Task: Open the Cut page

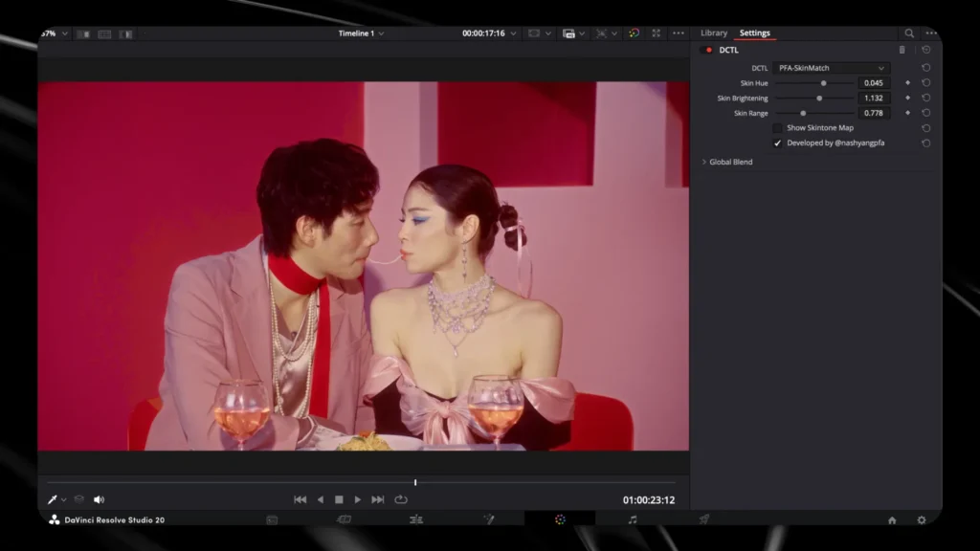Action: [x=344, y=519]
